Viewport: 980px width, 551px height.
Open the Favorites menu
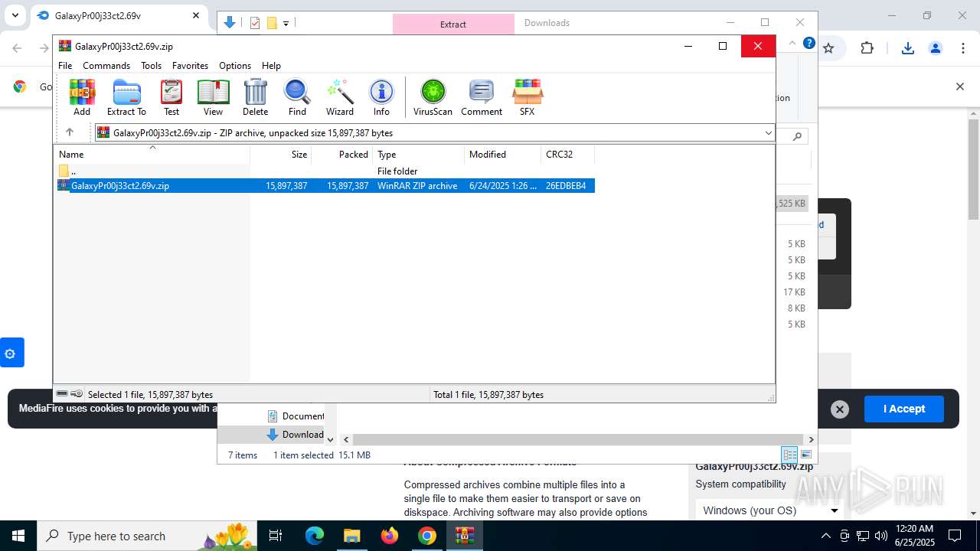[190, 66]
